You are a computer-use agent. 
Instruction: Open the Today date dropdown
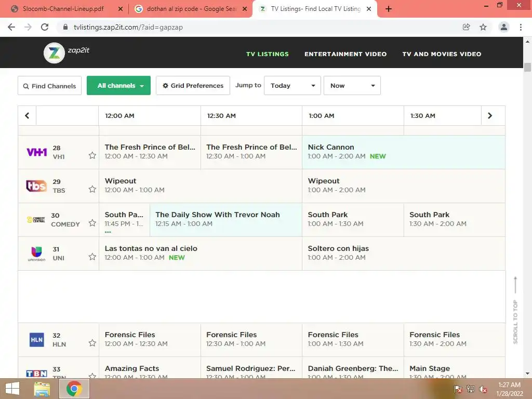click(x=292, y=86)
